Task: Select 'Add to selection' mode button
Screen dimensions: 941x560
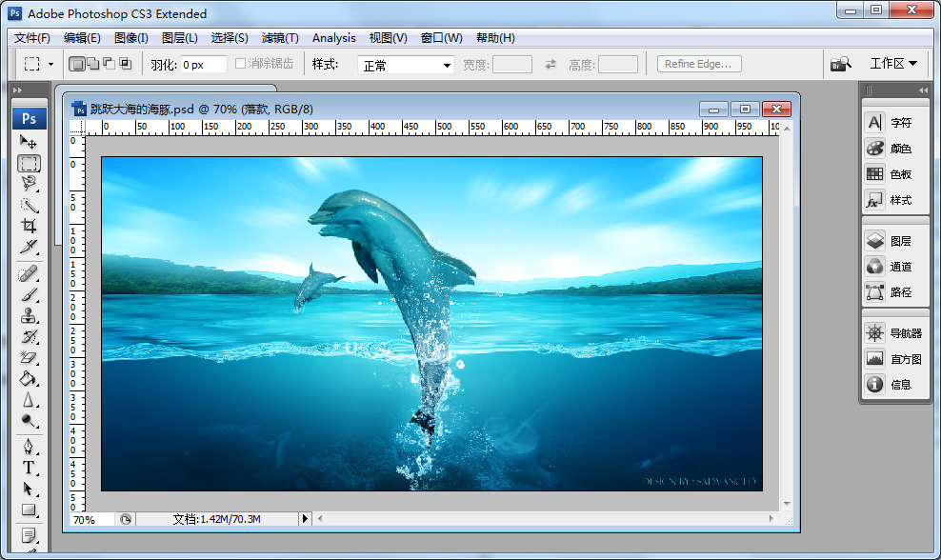Action: 92,64
